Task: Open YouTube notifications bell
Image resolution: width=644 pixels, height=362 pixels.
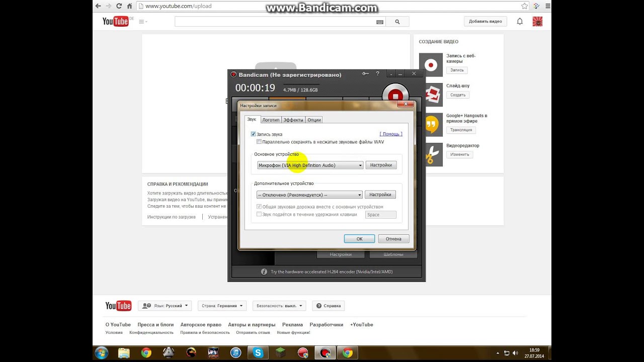Action: 520,21
